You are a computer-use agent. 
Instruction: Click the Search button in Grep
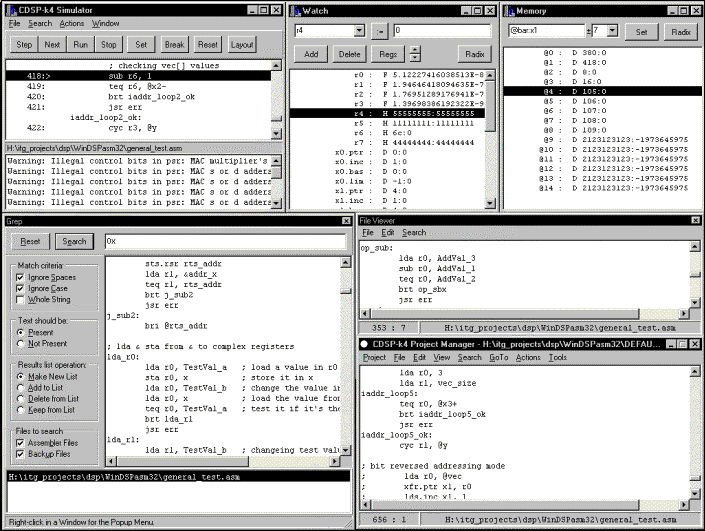(74, 241)
